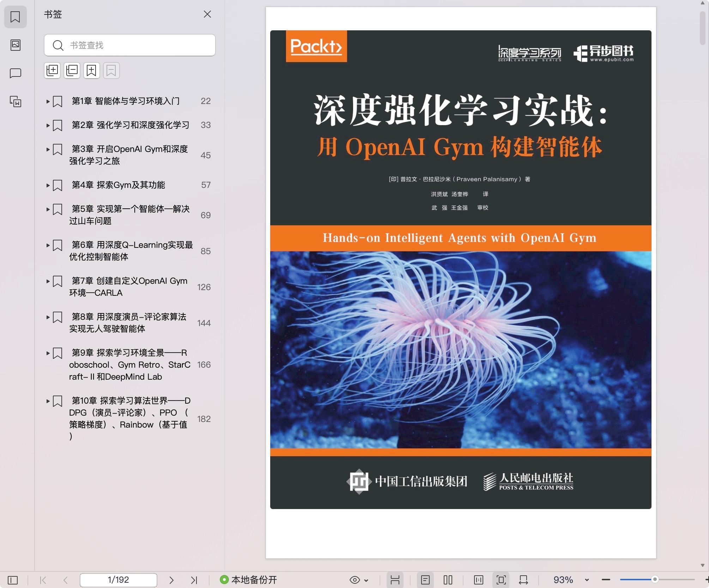709x588 pixels.
Task: Jump to the last page
Action: (194, 580)
